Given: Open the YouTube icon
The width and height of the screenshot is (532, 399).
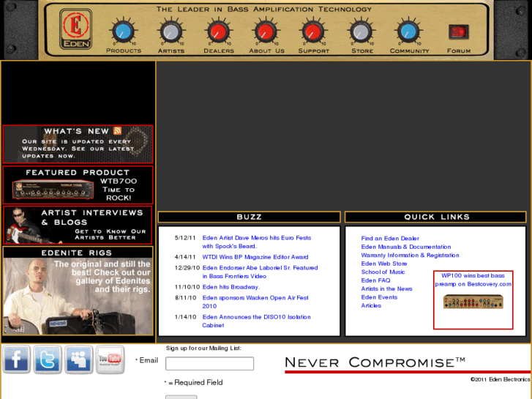Looking at the screenshot, I should 110,359.
